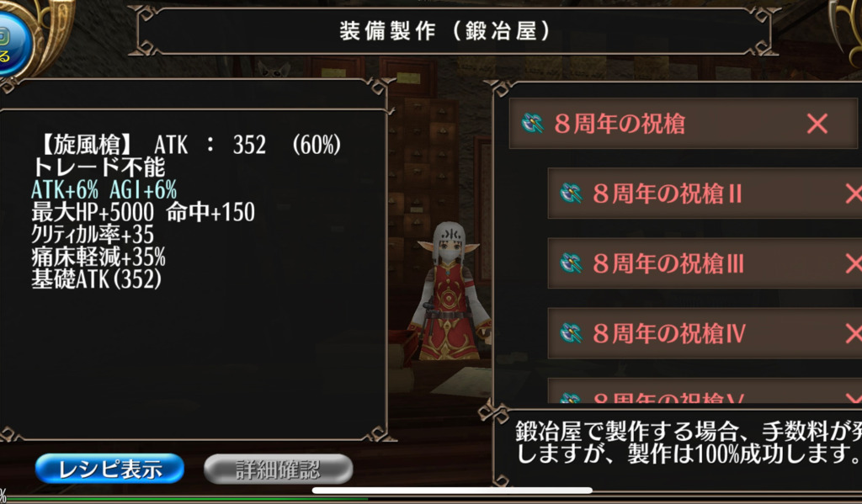Click the 装備製作（鍛冶屋） title banner

click(445, 31)
